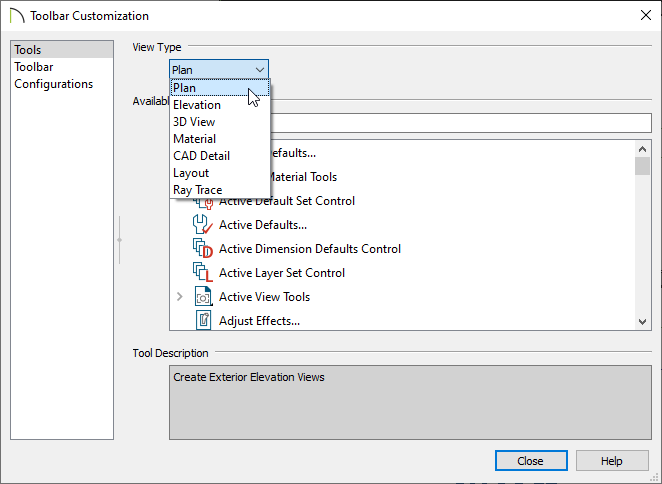The height and width of the screenshot is (484, 662).
Task: Close the Toolbar Customization dialog window
Action: pyautogui.click(x=646, y=16)
